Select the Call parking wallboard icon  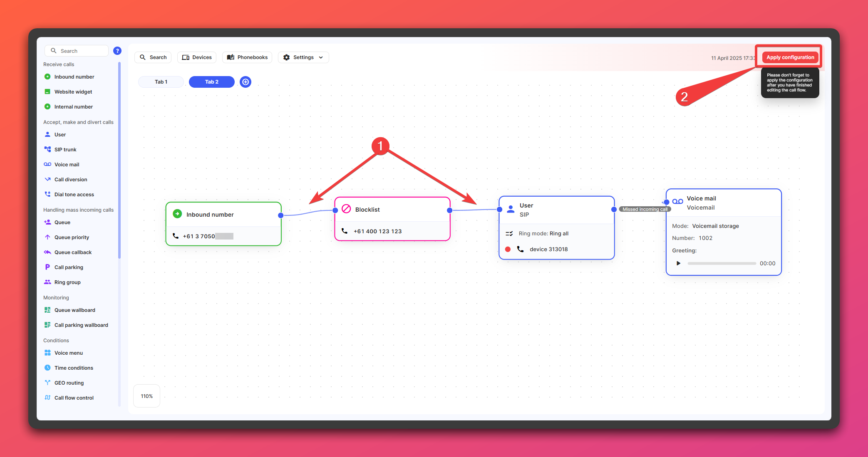[47, 325]
